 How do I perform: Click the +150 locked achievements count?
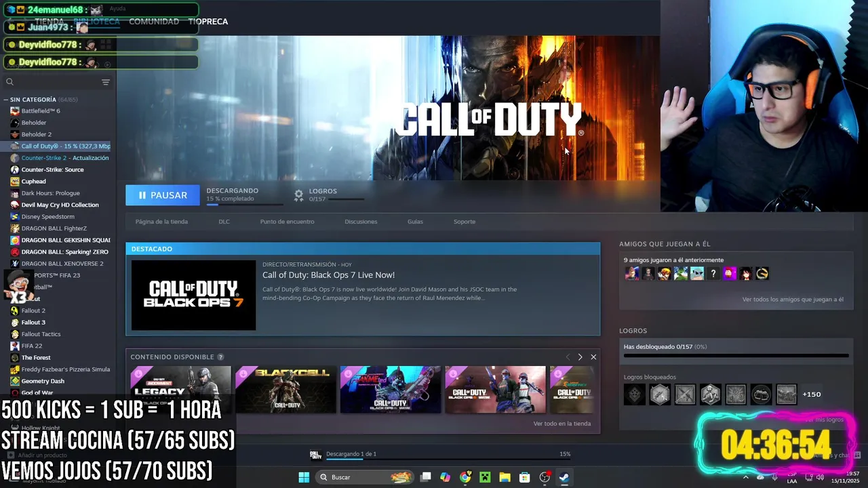click(x=812, y=394)
